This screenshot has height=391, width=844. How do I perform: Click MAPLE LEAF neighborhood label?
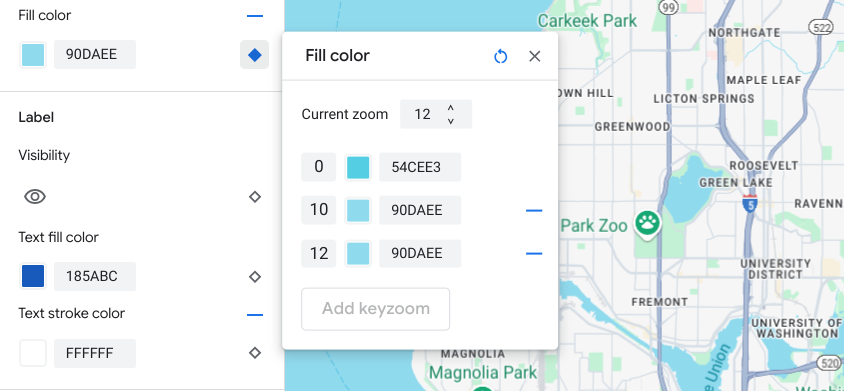[x=764, y=80]
